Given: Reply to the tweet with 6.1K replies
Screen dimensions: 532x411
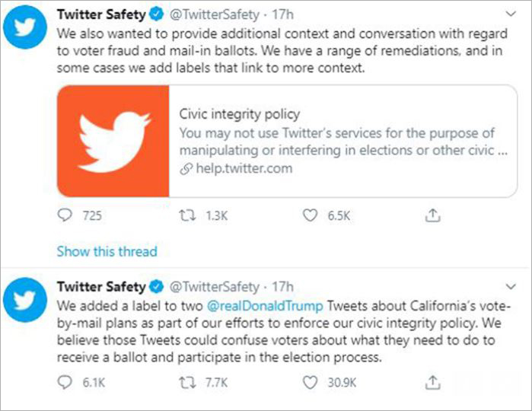Looking at the screenshot, I should [x=65, y=382].
